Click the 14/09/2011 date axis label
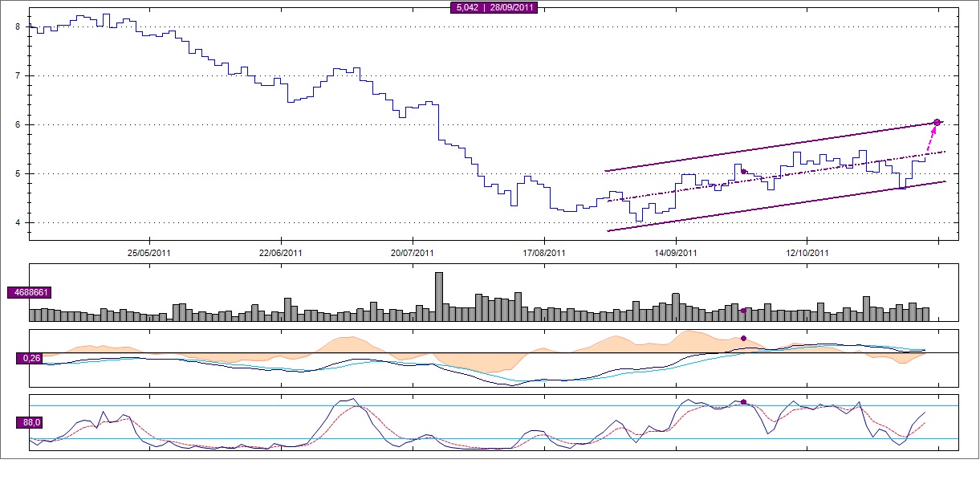The height and width of the screenshot is (484, 980). tap(676, 252)
